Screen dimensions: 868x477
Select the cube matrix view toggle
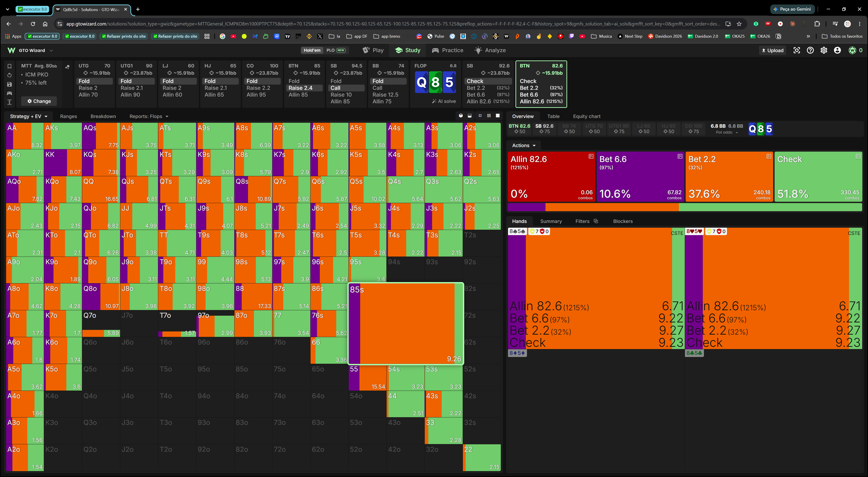click(x=461, y=116)
